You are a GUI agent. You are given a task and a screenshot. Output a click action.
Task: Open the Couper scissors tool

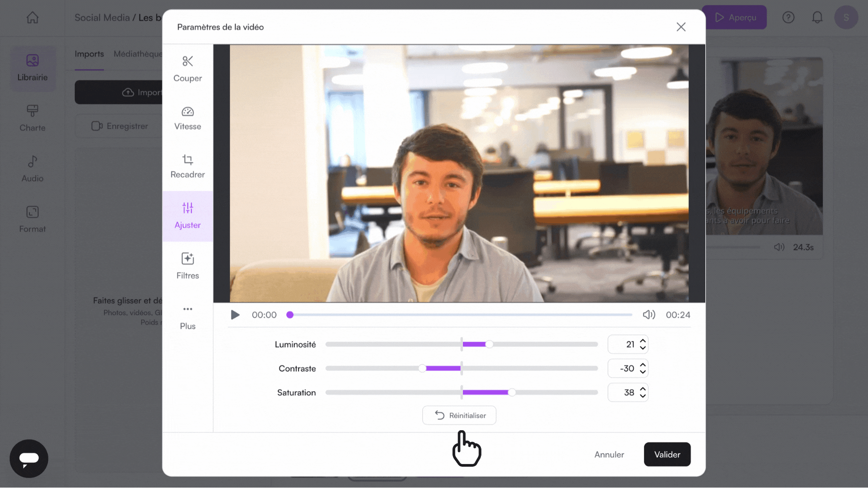point(188,69)
